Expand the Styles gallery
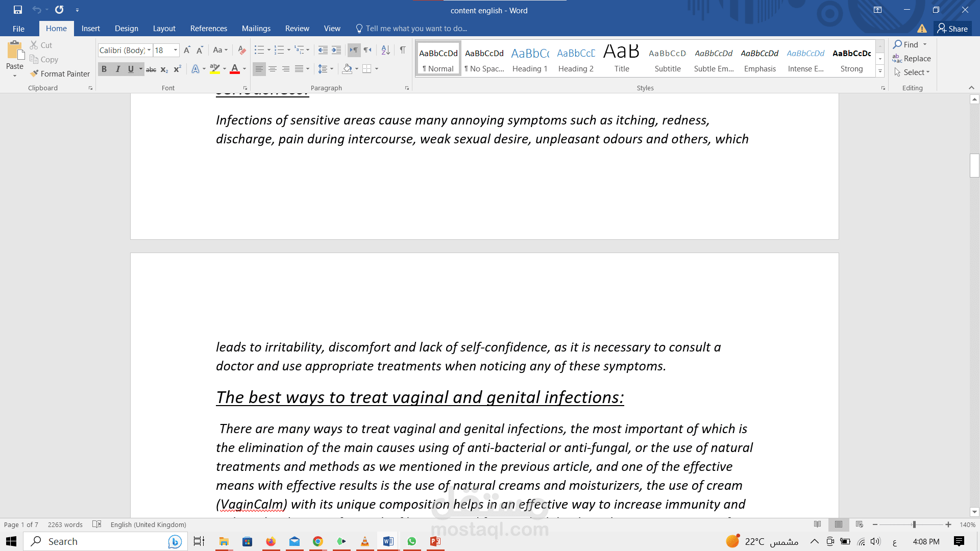The image size is (980, 551). point(880,71)
